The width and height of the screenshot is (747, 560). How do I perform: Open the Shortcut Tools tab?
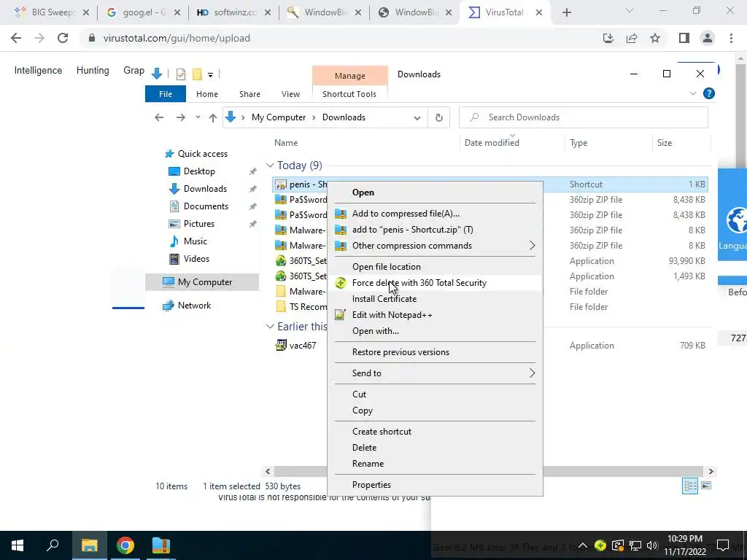349,94
